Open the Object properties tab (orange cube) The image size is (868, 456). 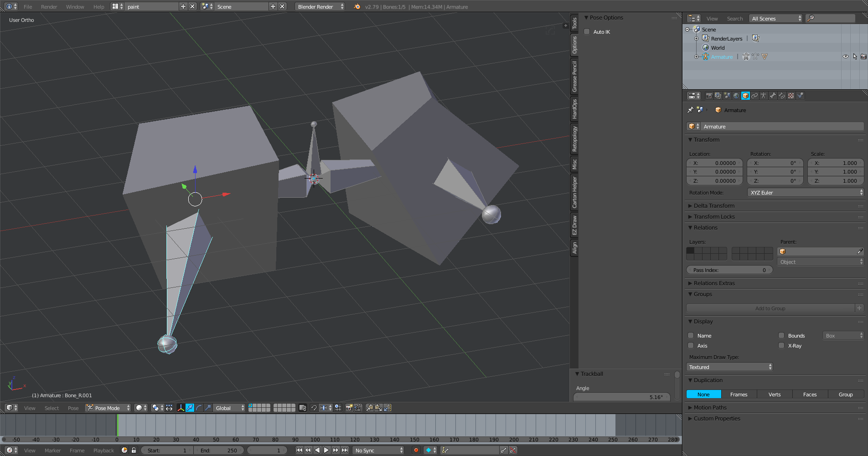(x=745, y=96)
